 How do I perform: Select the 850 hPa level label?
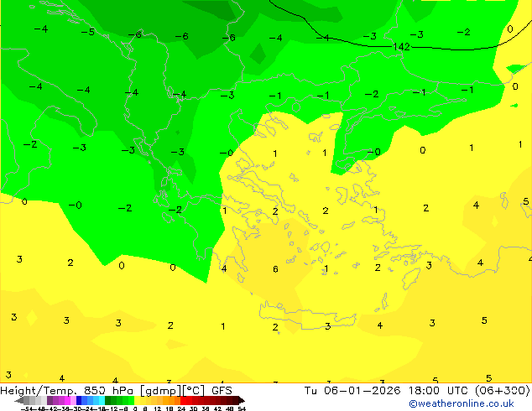108,391
